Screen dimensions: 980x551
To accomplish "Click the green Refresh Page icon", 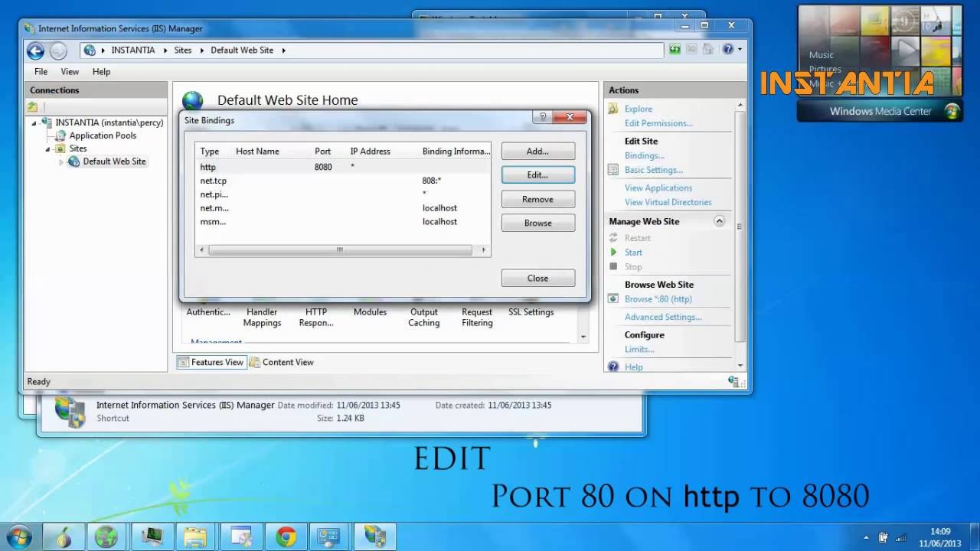I will [675, 50].
